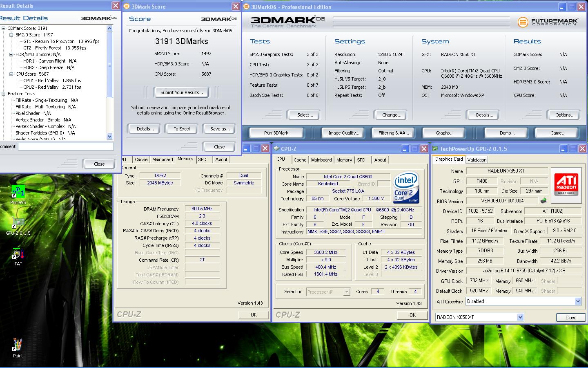Viewport: 588px width, 368px height.
Task: Click the Futuremark logo icon
Action: (523, 22)
